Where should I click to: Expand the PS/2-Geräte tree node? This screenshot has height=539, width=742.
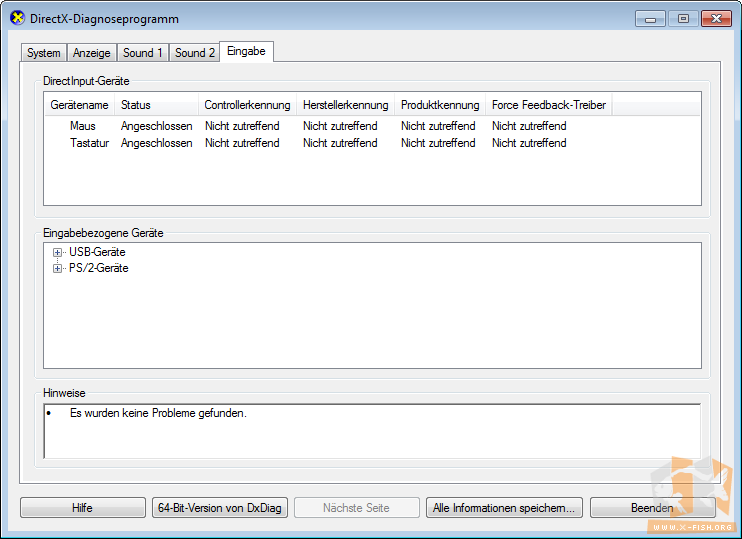point(57,268)
